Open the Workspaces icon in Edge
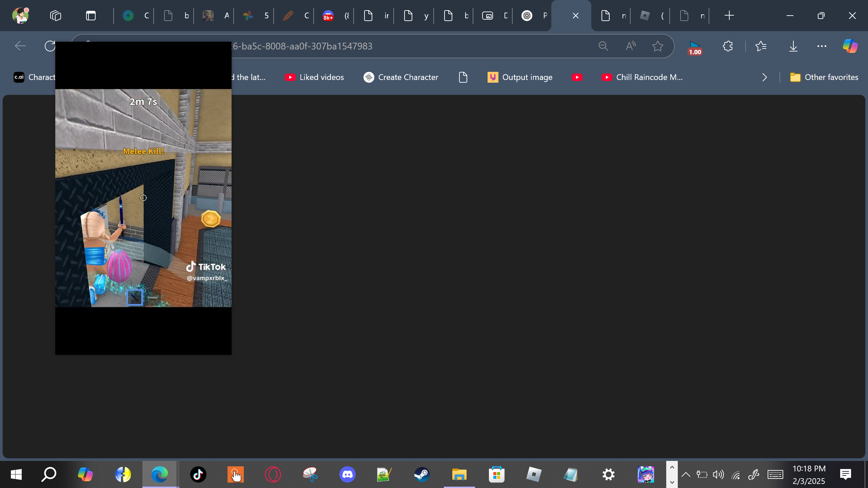Screen dimensions: 868x488 (x=55, y=16)
